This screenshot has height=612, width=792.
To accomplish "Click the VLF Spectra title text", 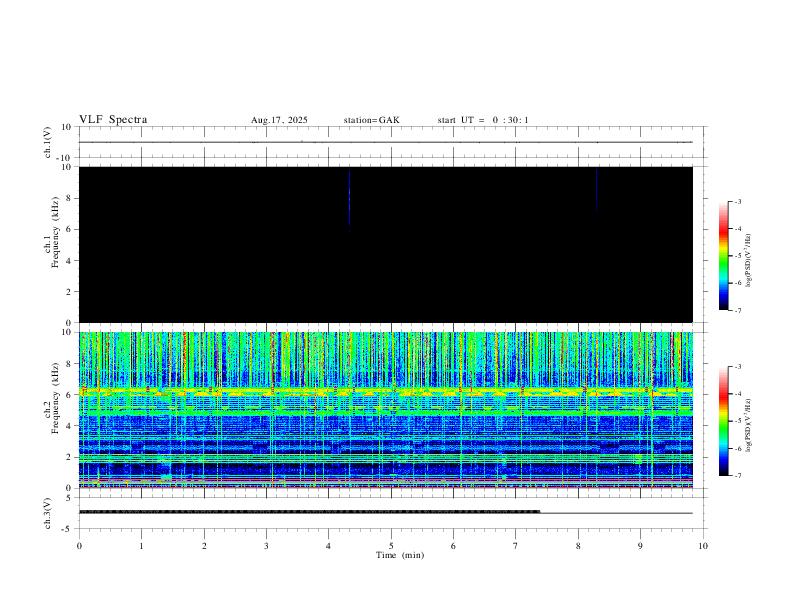I will 113,120.
